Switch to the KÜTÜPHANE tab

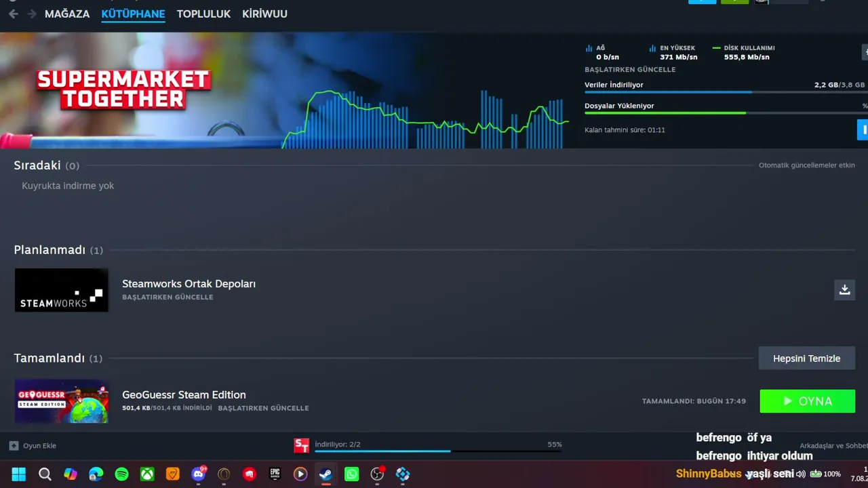(x=133, y=14)
